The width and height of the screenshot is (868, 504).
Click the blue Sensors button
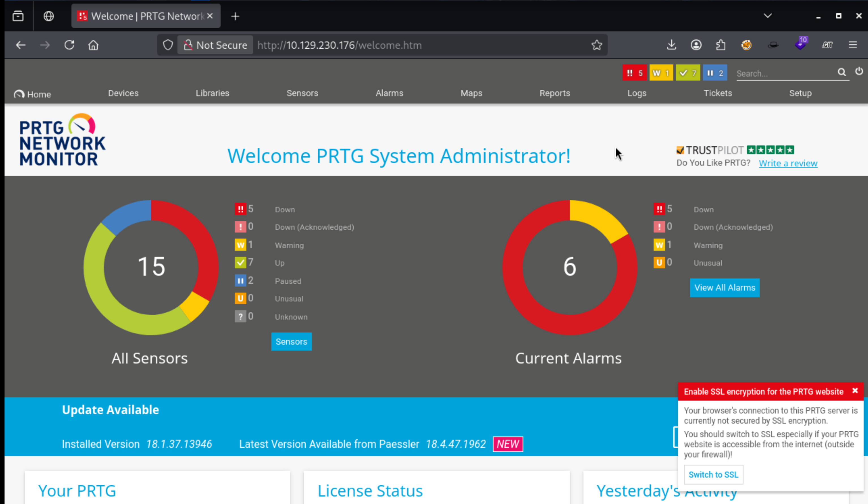291,341
